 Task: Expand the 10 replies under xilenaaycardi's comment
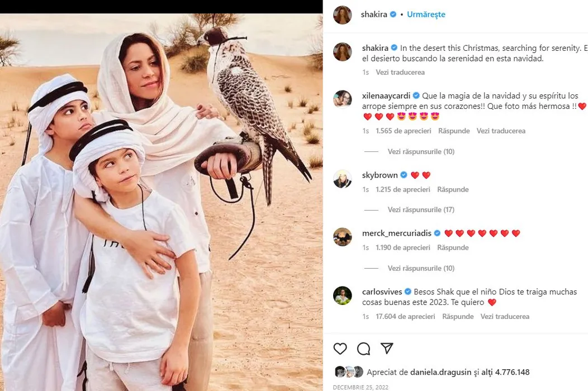(x=421, y=151)
